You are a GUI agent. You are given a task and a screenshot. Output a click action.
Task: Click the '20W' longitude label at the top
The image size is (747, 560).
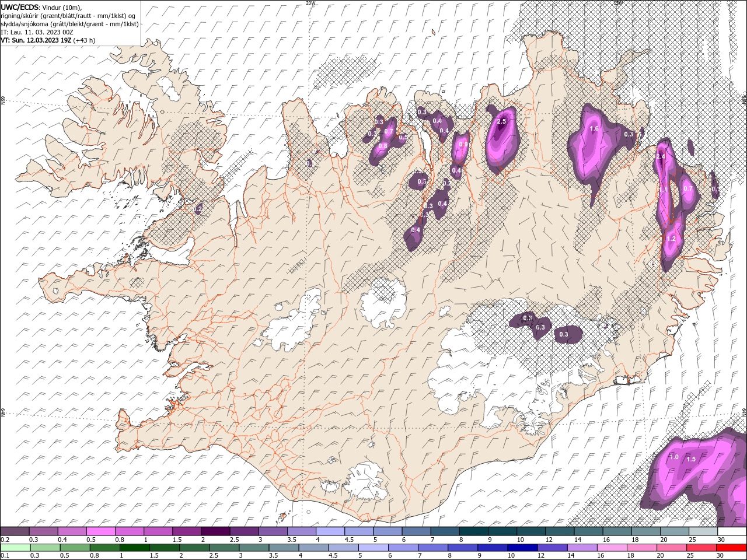(x=311, y=3)
